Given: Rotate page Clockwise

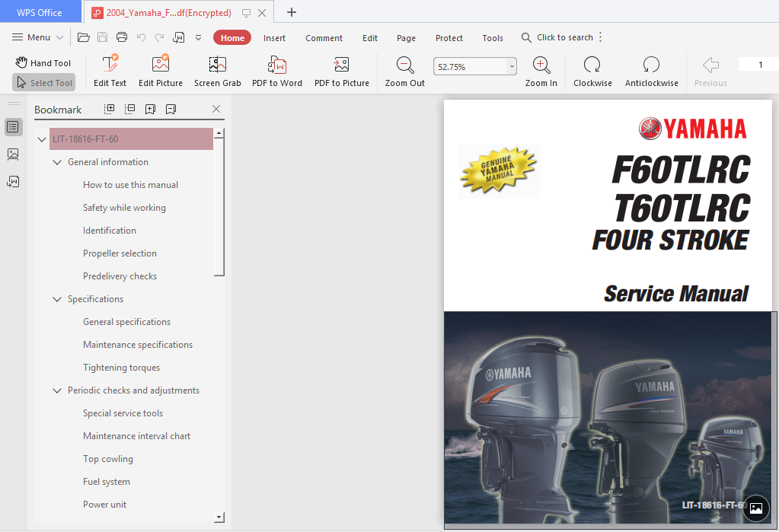Looking at the screenshot, I should 592,71.
